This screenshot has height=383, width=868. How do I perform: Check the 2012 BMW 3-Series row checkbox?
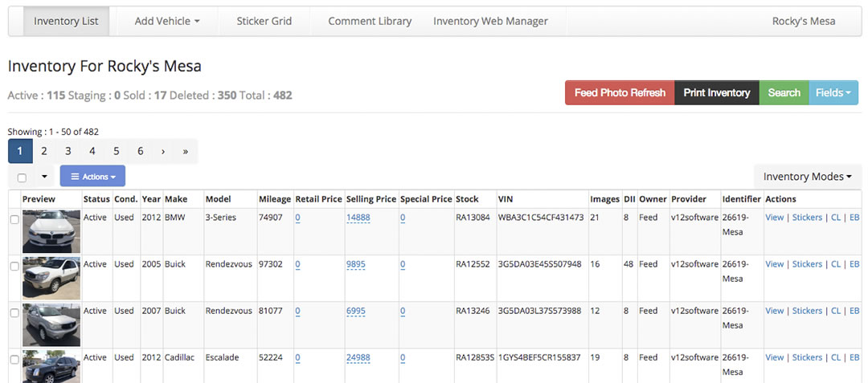click(x=14, y=220)
